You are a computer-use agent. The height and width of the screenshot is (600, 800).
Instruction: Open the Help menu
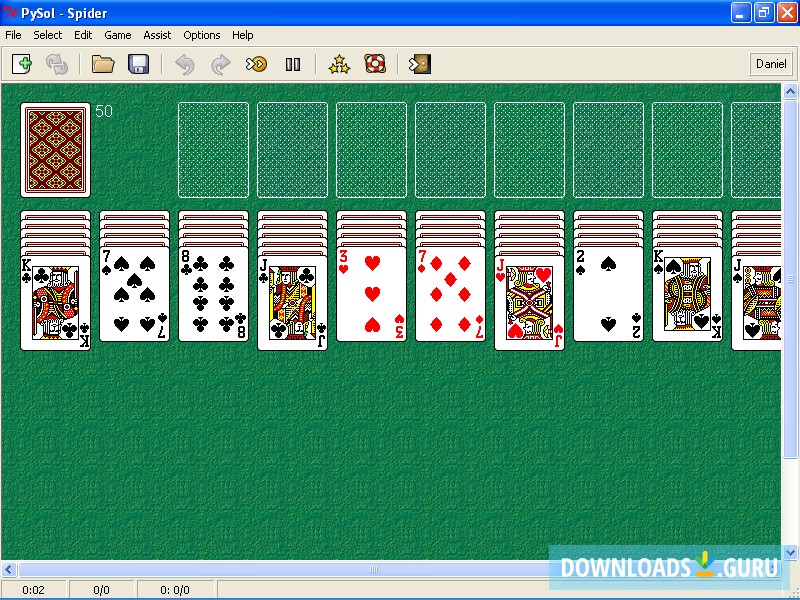[x=242, y=35]
